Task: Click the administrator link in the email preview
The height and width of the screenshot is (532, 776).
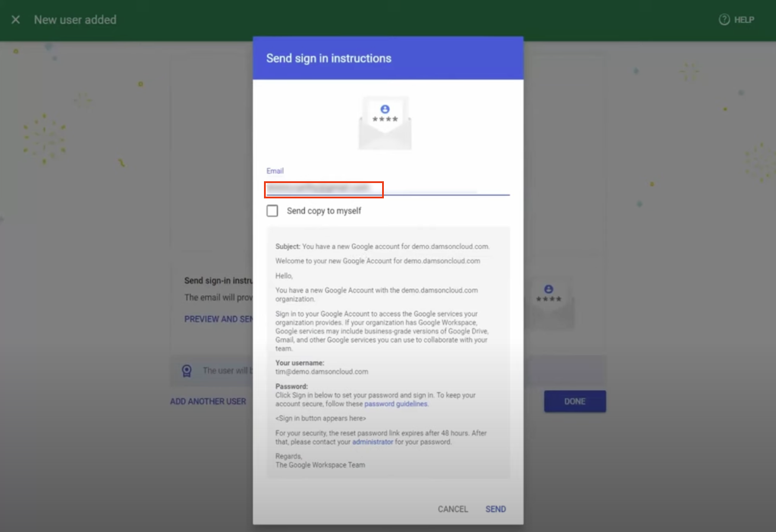Action: pyautogui.click(x=373, y=441)
